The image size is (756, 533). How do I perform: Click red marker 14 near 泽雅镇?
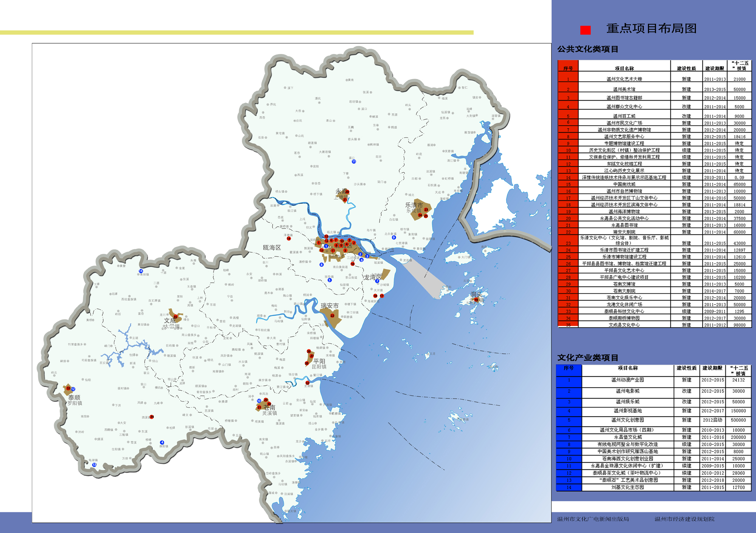[x=289, y=239]
